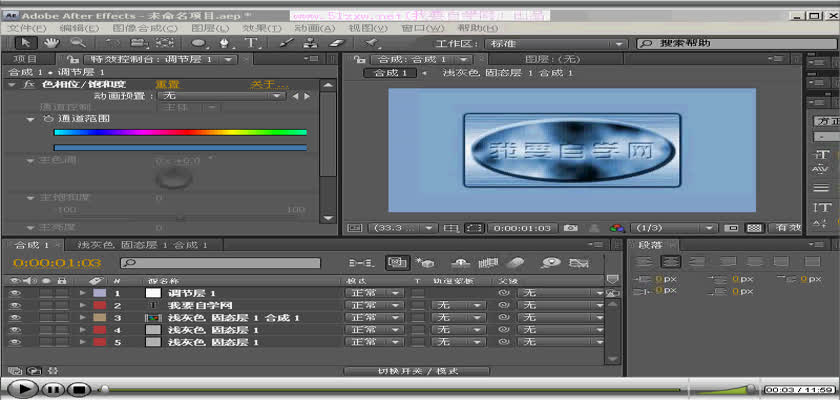Click the draft 3D icon in timeline

(x=425, y=263)
